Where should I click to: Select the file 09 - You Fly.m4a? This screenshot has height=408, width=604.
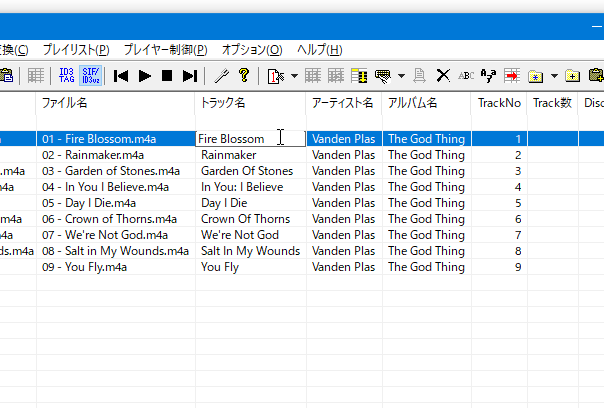pyautogui.click(x=84, y=267)
